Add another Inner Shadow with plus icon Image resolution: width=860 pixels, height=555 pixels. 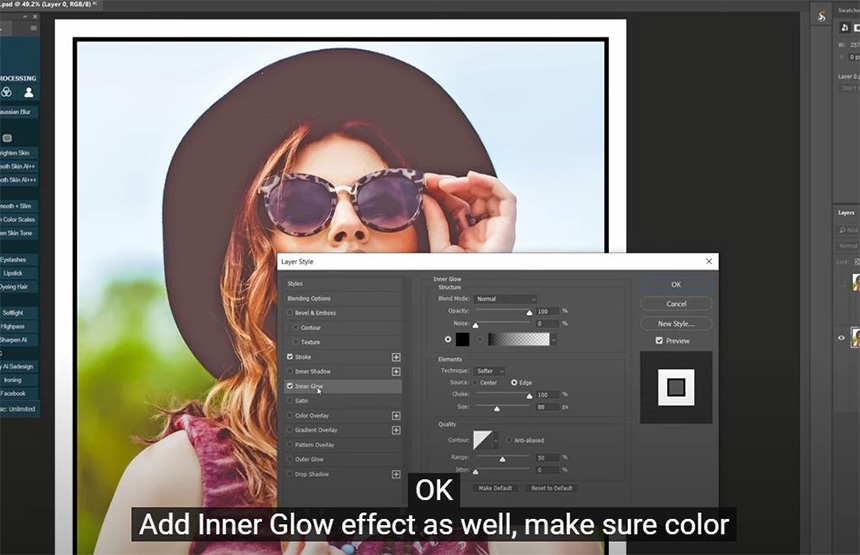click(396, 371)
